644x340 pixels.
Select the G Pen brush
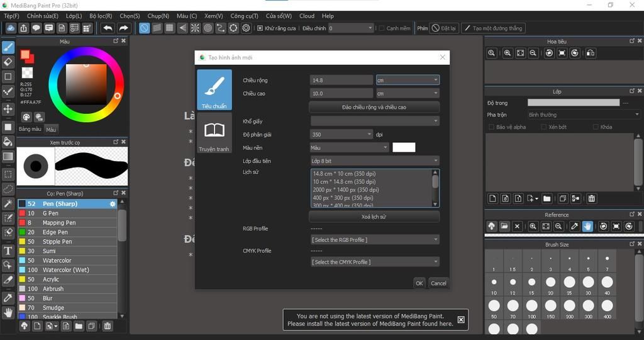coord(67,213)
